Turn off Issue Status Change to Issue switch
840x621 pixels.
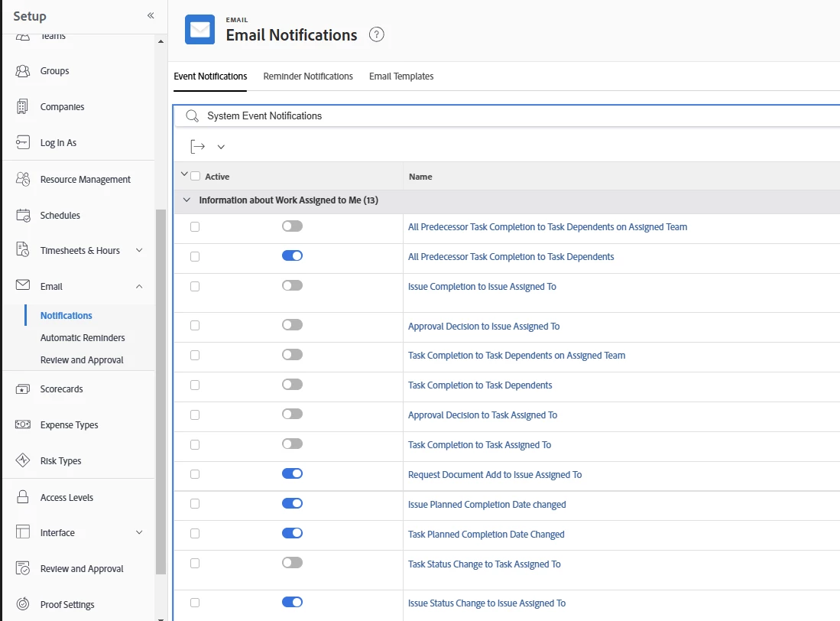tap(292, 602)
